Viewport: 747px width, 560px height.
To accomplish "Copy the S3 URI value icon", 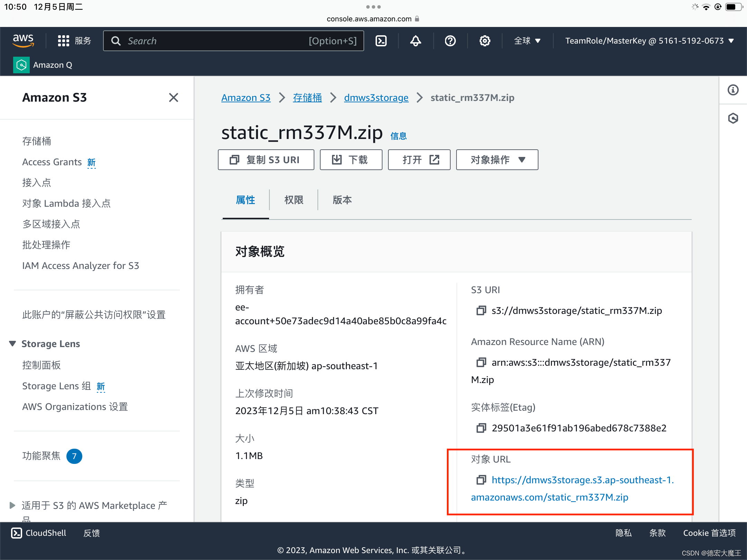I will click(481, 310).
